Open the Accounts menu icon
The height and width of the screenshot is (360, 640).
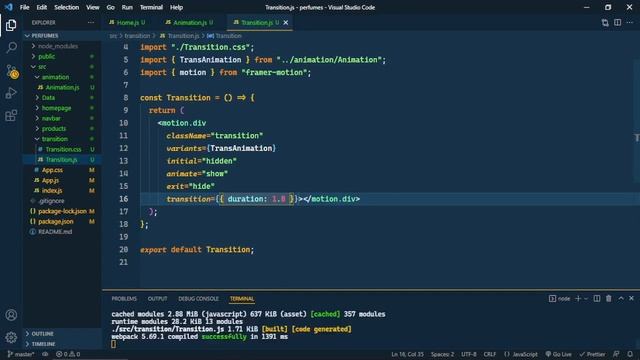pos(11,315)
